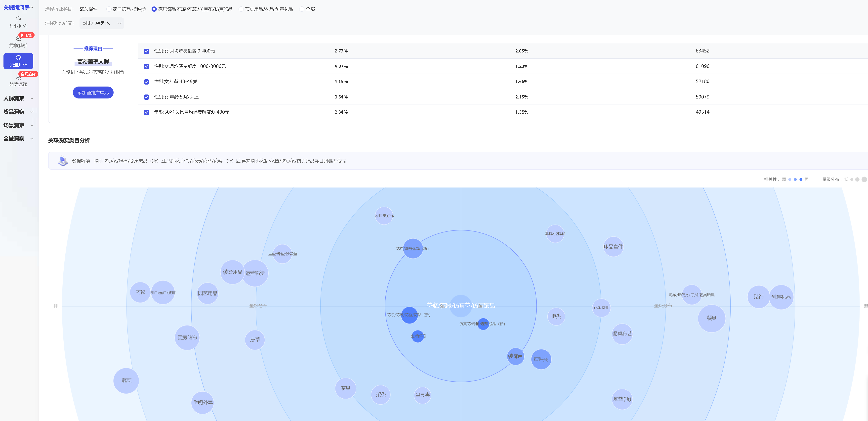Uncheck the 性别:女,年龄:50岁以上 checkbox
The height and width of the screenshot is (421, 868).
(146, 97)
